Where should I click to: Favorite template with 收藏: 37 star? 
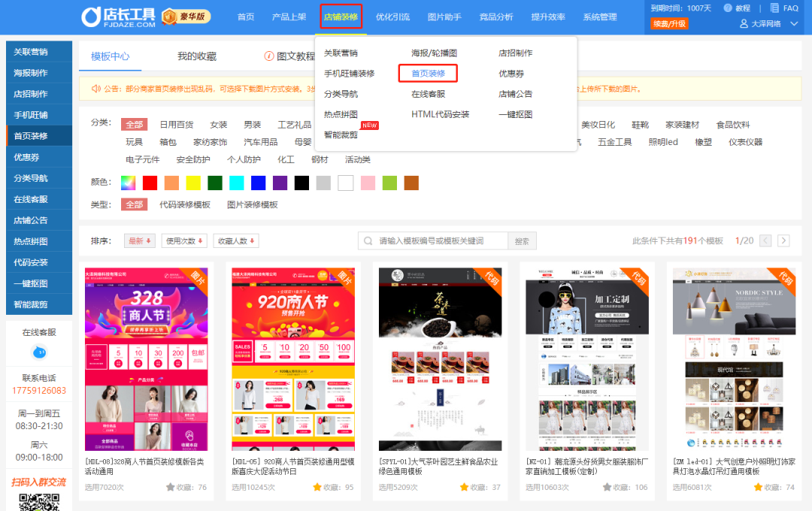coord(464,487)
